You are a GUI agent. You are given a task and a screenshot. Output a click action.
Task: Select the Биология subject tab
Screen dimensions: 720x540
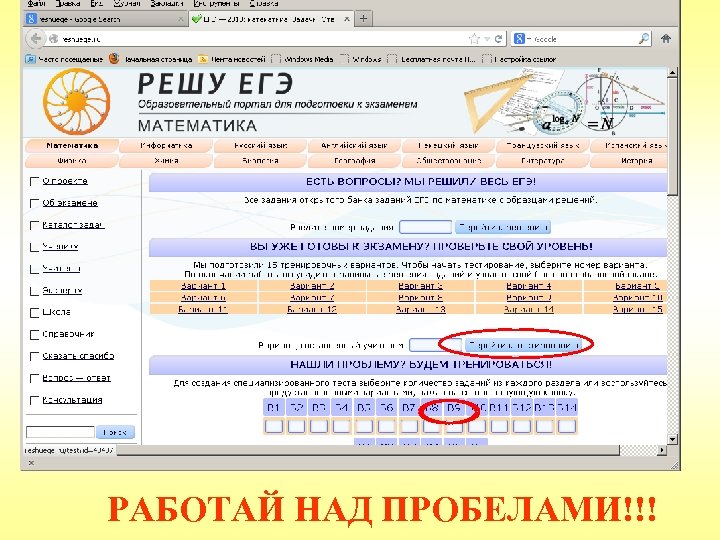pyautogui.click(x=260, y=161)
